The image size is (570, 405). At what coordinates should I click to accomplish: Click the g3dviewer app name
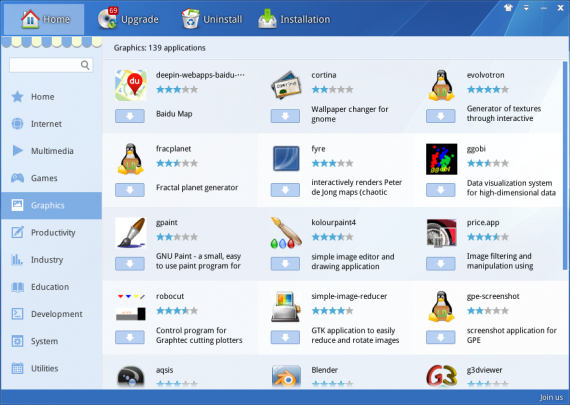point(484,370)
